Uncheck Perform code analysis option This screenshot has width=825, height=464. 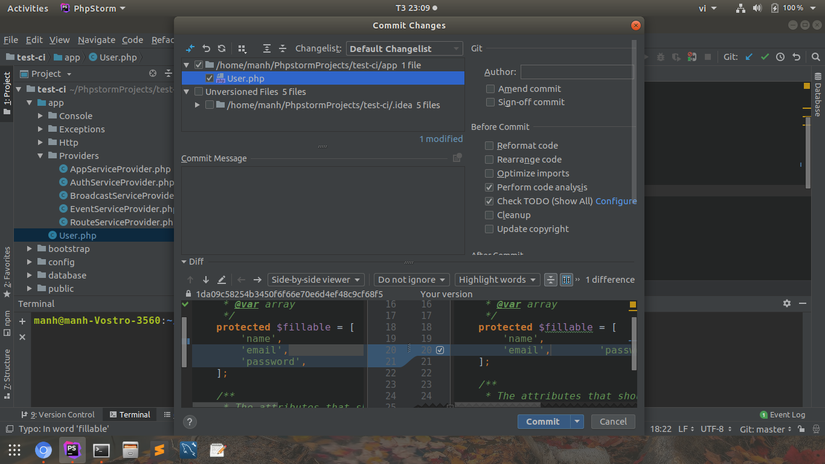click(489, 187)
